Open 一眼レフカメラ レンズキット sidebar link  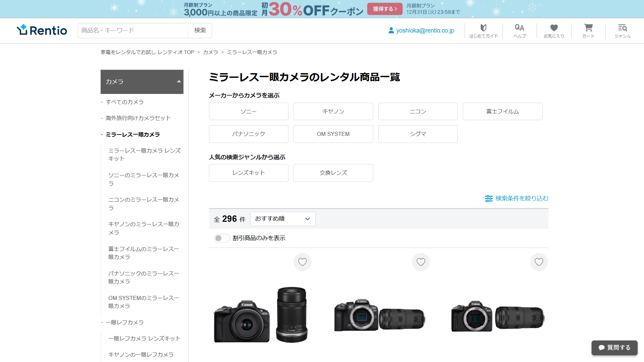pyautogui.click(x=145, y=339)
